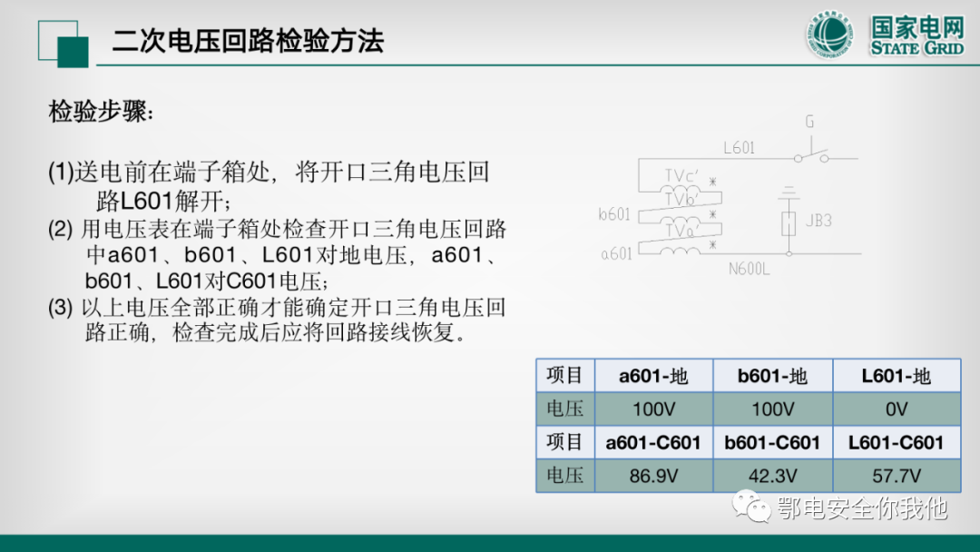The image size is (980, 552).
Task: Click the left switch contact circle
Action: point(799,158)
